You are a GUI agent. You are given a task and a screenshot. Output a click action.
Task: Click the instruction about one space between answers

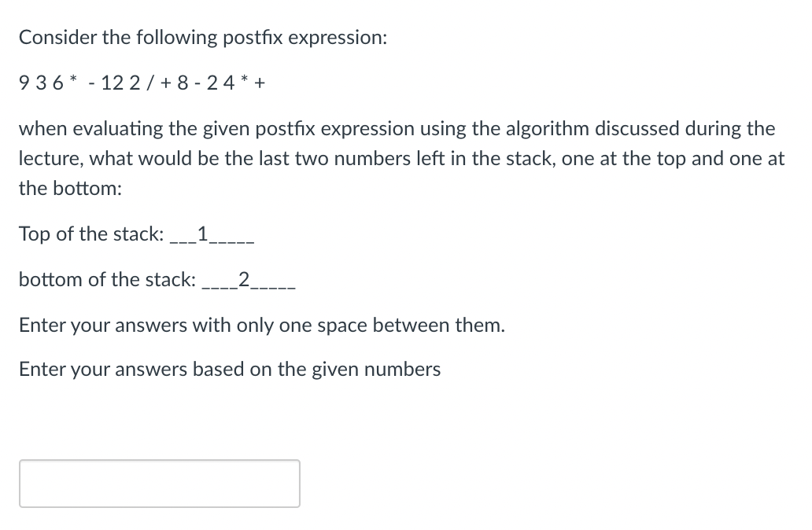click(262, 325)
